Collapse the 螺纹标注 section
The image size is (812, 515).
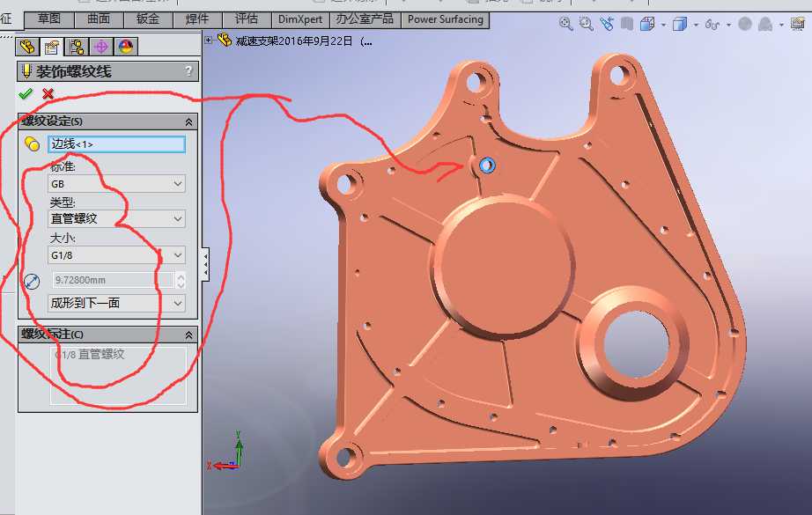188,335
